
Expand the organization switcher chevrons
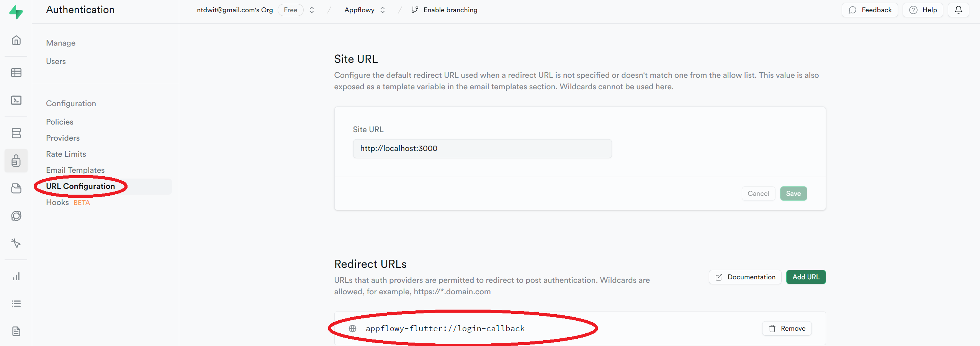312,10
